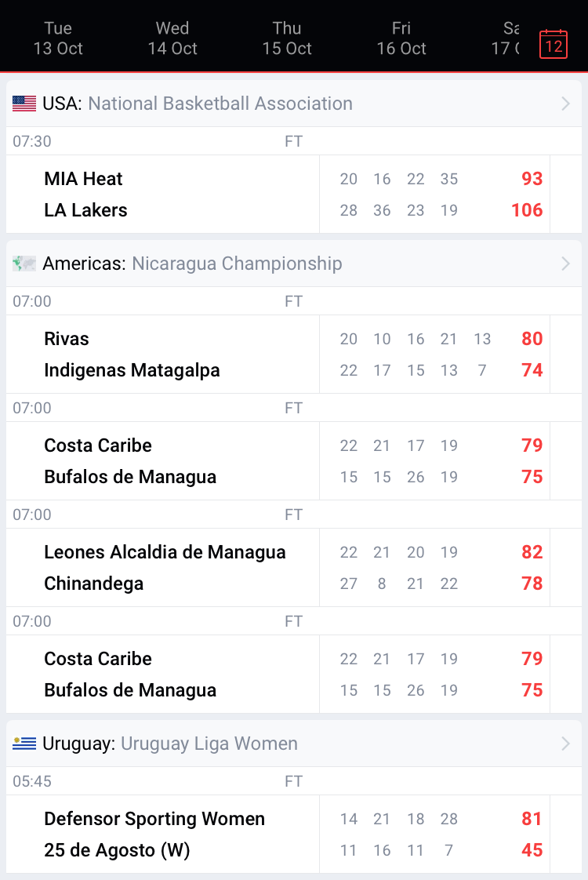Image resolution: width=588 pixels, height=880 pixels.
Task: Select the Tue 13 Oct date tab
Action: 58,38
